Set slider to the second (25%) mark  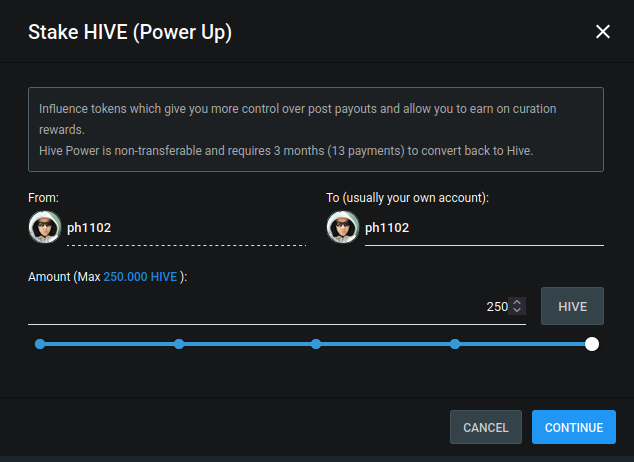click(x=179, y=344)
